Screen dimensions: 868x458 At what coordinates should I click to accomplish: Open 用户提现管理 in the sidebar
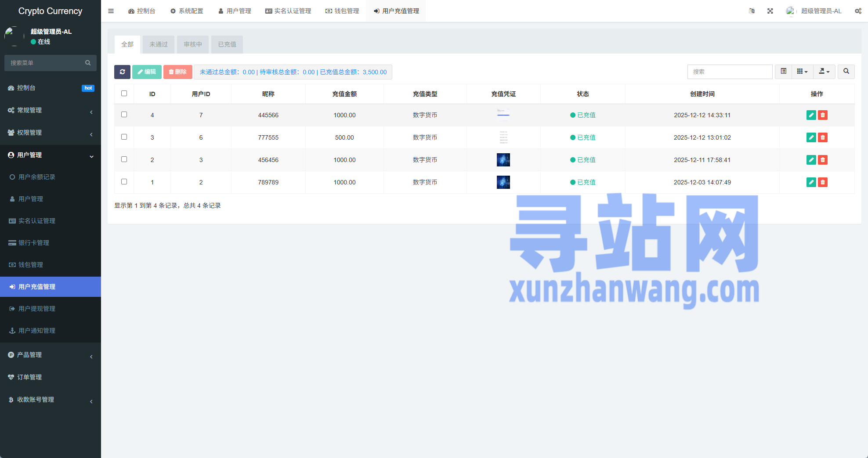[37, 309]
